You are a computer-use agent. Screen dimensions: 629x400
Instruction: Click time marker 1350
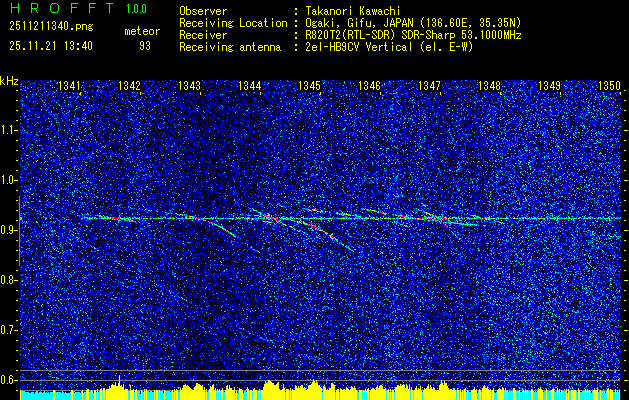610,86
